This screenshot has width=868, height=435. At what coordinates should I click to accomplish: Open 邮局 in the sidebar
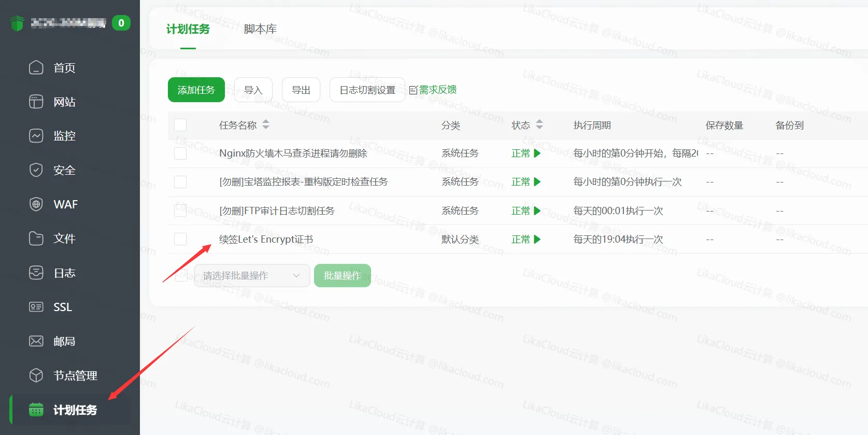[65, 341]
